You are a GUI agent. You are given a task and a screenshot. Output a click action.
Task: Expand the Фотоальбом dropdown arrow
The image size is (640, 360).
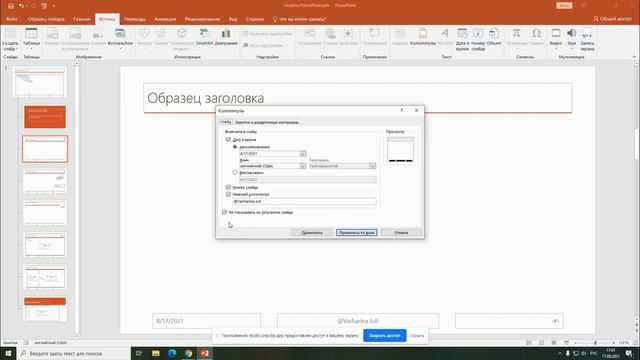pos(120,49)
